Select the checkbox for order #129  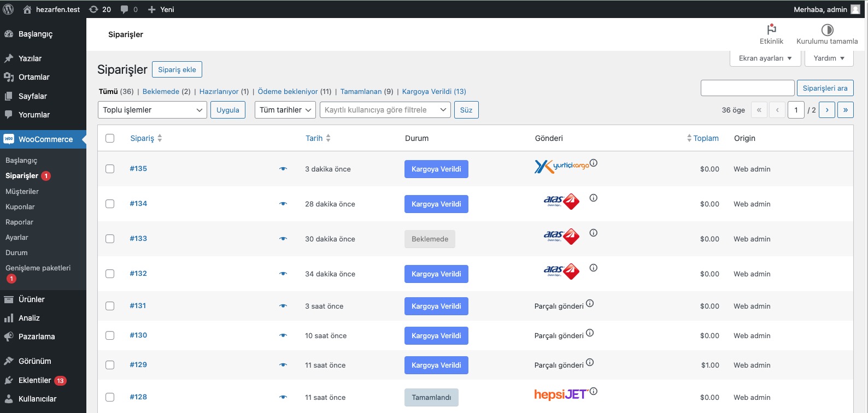(110, 365)
